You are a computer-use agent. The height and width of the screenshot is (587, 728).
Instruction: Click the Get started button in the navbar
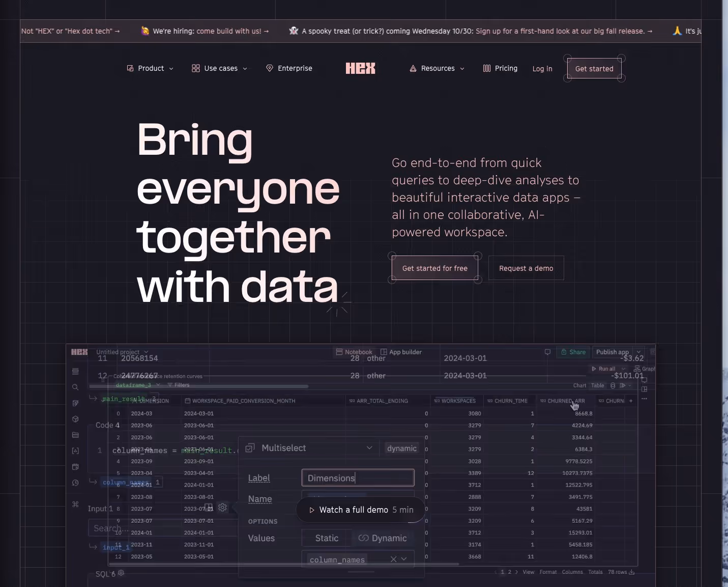tap(594, 69)
